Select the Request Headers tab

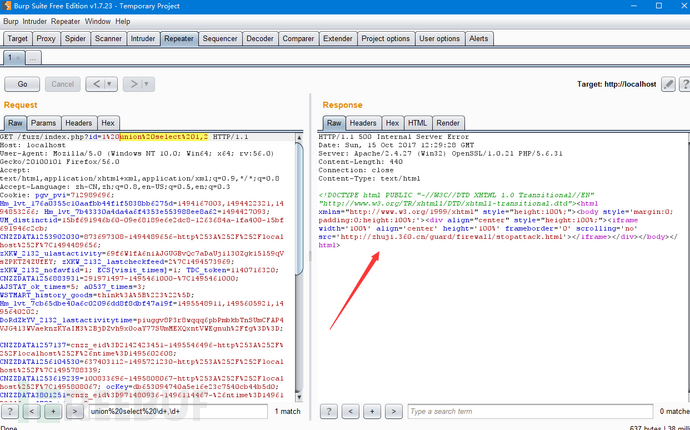click(x=78, y=123)
